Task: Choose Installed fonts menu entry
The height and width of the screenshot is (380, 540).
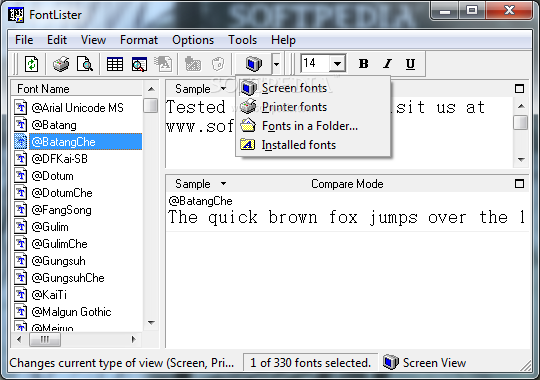Action: coord(313,145)
